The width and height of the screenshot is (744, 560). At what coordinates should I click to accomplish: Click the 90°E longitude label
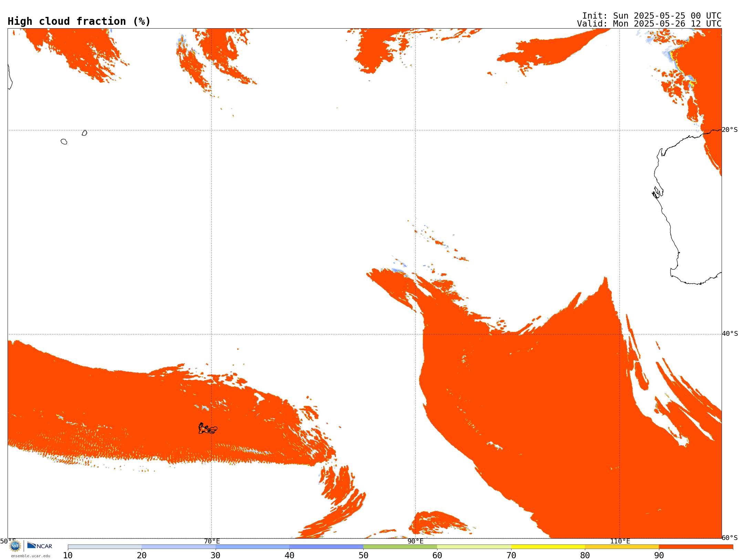[x=415, y=541]
